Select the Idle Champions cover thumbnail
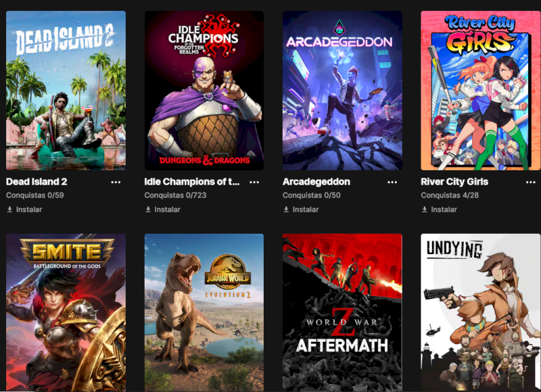 [x=204, y=91]
